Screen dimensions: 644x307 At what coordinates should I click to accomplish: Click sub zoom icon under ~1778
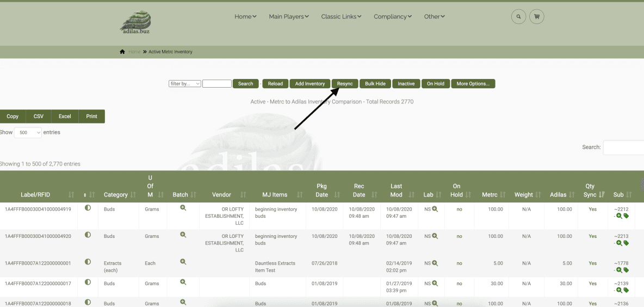point(620,270)
